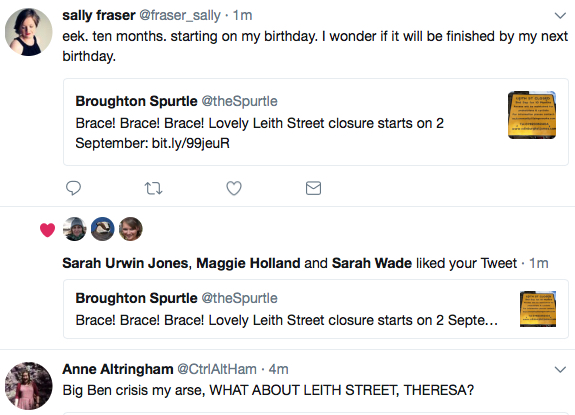
Task: Open the Sarah Urwin Jones name link
Action: 125,263
